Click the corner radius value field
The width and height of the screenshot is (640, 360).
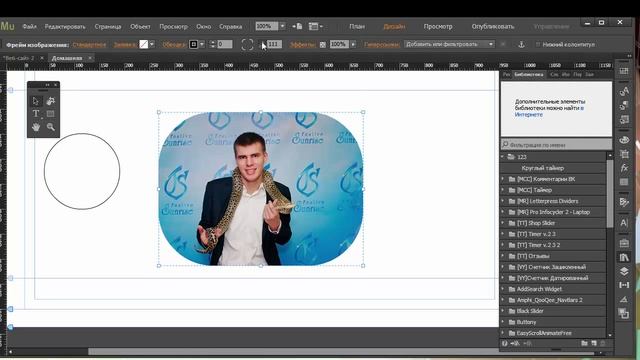point(274,44)
